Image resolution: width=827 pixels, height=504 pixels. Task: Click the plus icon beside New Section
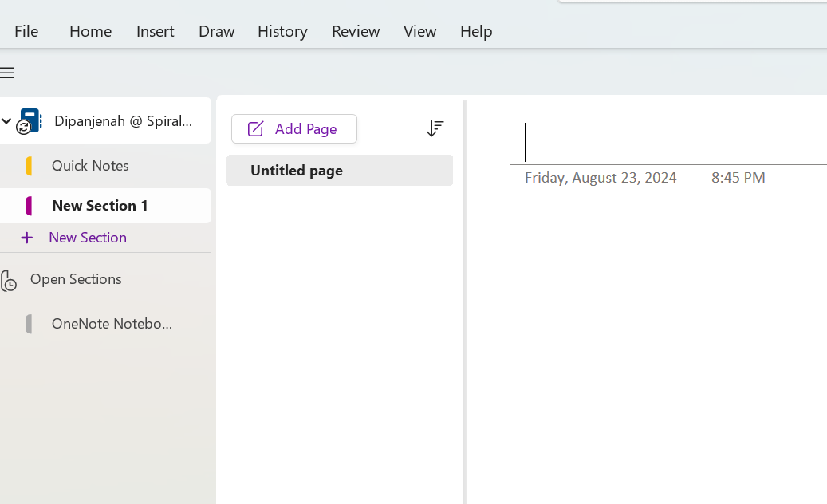tap(26, 238)
